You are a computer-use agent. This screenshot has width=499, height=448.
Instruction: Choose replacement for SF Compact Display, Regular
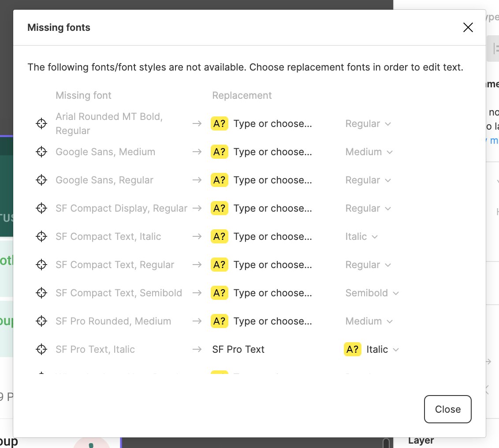click(x=272, y=208)
